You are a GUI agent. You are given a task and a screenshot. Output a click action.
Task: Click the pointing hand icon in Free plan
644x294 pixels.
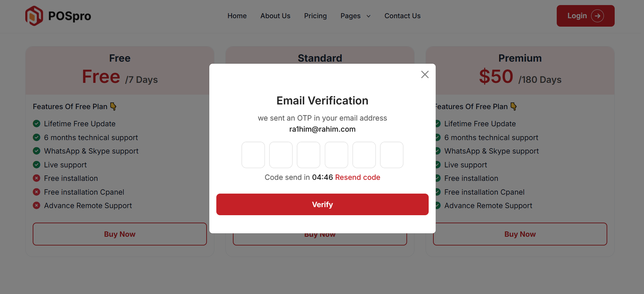[x=114, y=107]
